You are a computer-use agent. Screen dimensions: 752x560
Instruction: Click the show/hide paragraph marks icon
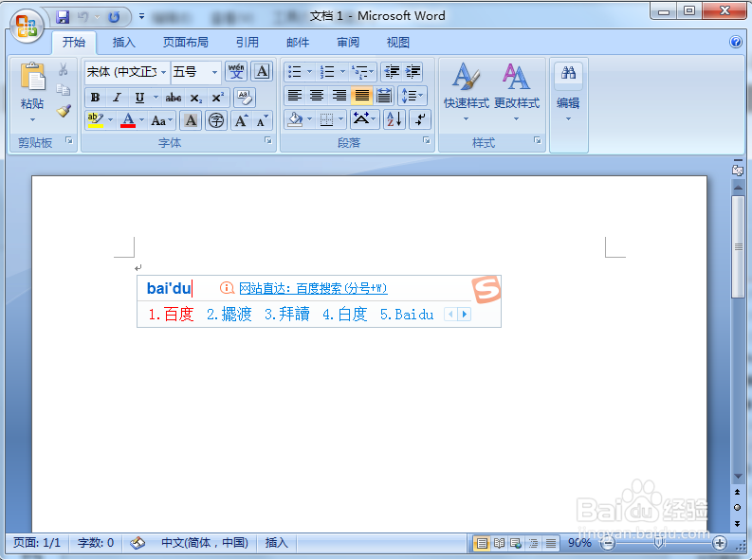point(420,119)
